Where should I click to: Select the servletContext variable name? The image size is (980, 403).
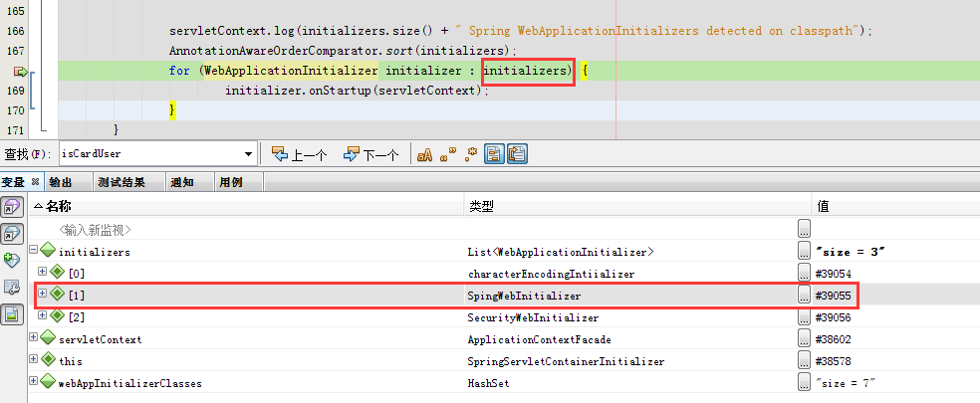(x=100, y=340)
